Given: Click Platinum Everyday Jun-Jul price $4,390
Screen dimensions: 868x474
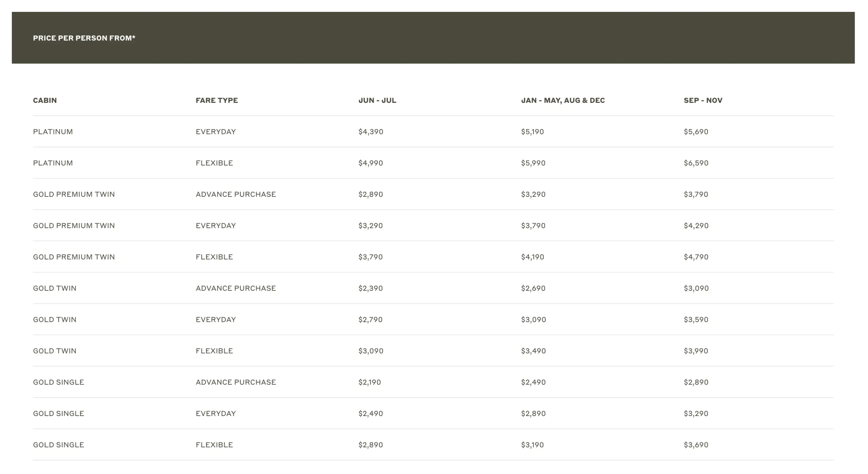Looking at the screenshot, I should (371, 132).
